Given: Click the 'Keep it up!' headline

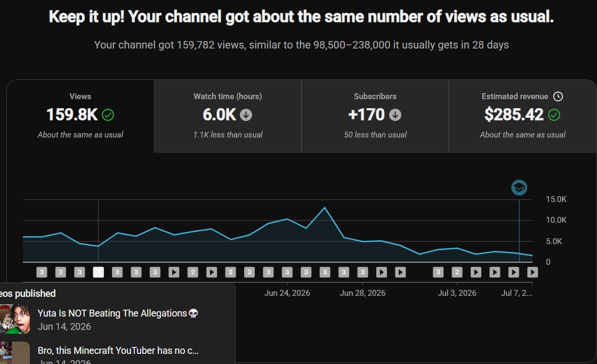Looking at the screenshot, I should click(301, 17).
